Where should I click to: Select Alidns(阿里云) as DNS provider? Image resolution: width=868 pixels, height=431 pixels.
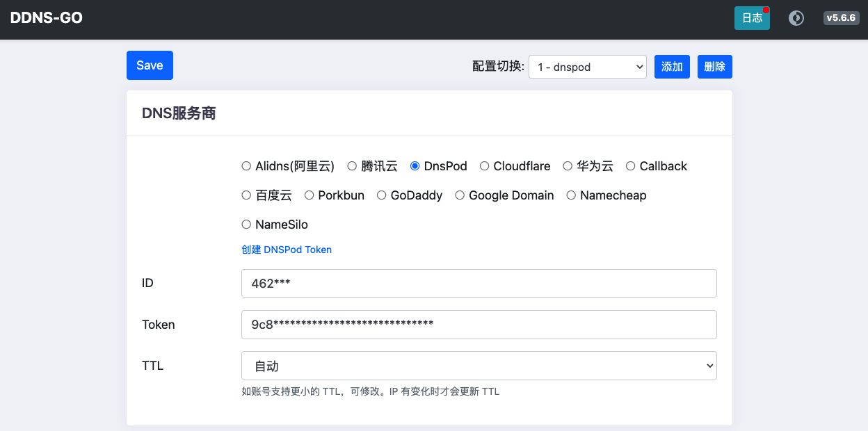[x=246, y=166]
